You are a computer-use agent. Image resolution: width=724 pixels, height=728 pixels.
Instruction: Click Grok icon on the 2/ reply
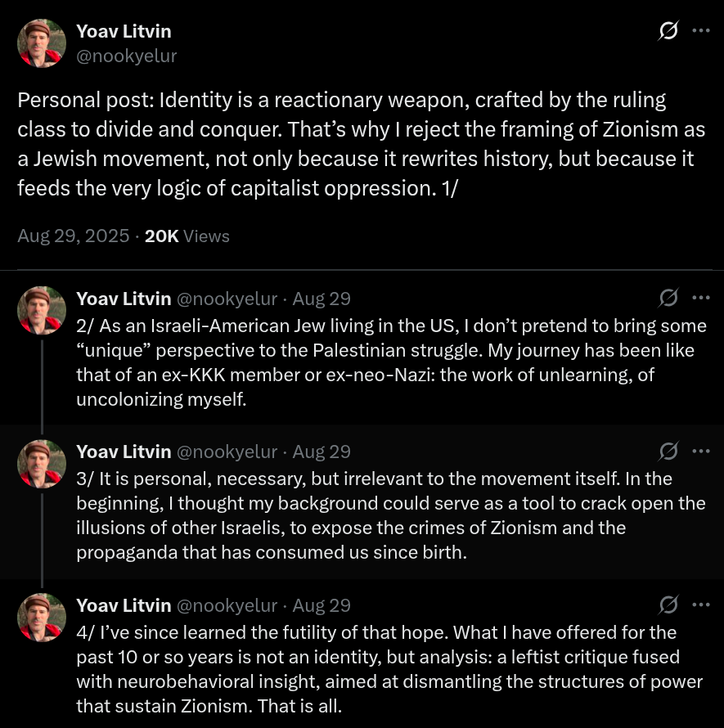[668, 298]
